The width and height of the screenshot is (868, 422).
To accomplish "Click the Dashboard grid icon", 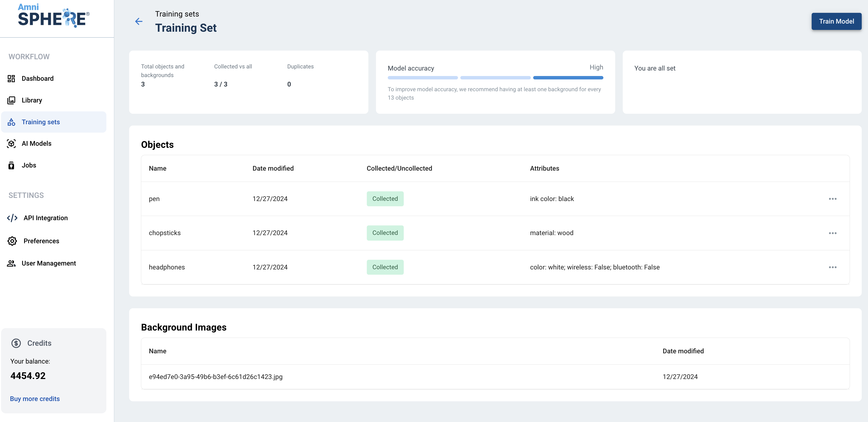I will coord(12,79).
